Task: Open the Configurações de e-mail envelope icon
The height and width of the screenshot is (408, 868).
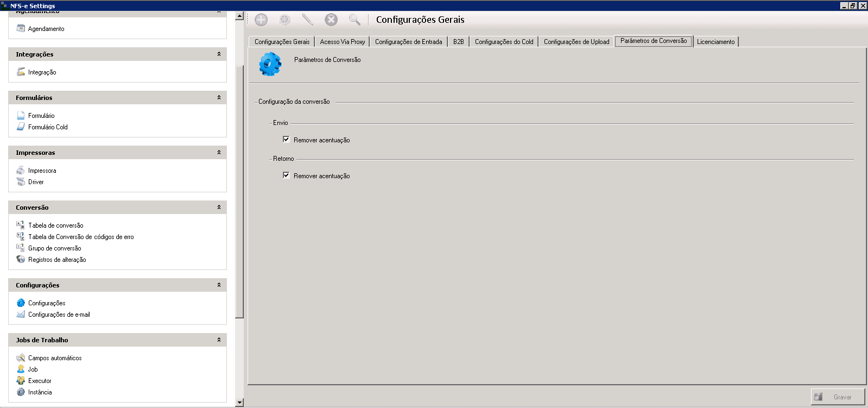Action: coord(21,315)
